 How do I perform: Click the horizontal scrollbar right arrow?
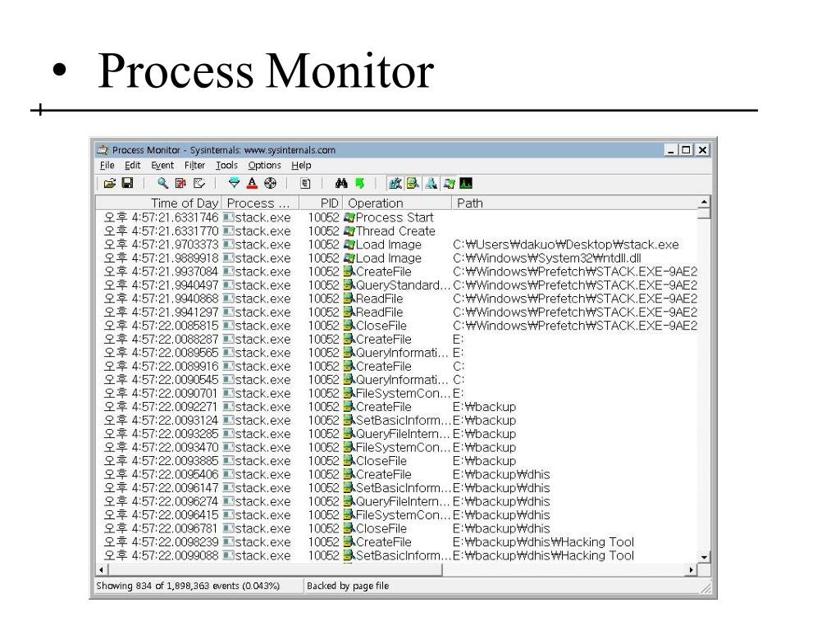(x=692, y=570)
